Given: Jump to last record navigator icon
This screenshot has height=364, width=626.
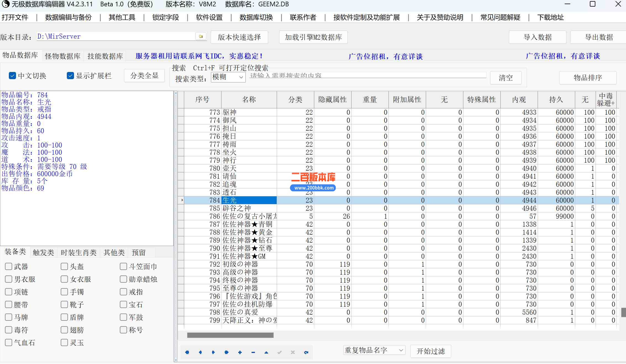Looking at the screenshot, I should tap(227, 352).
